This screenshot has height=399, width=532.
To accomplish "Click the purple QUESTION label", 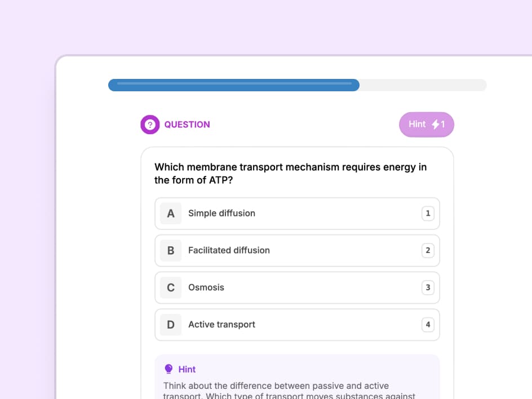I will (187, 125).
